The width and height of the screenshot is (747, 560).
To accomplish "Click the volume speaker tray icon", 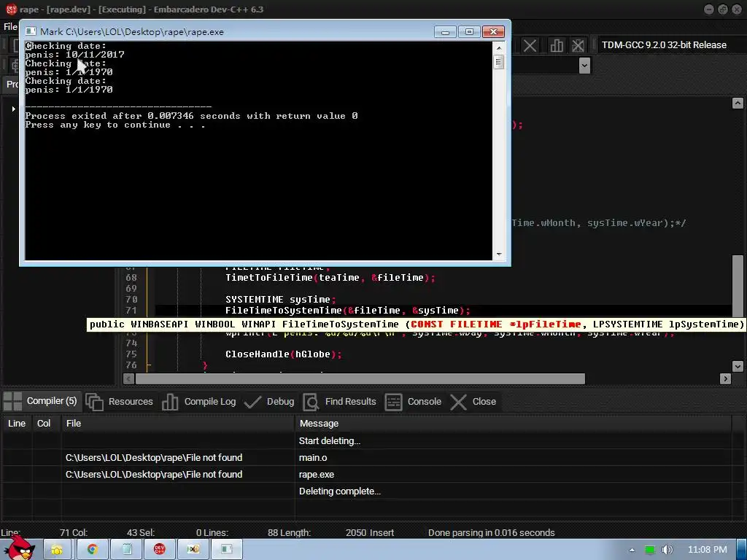I will (667, 550).
